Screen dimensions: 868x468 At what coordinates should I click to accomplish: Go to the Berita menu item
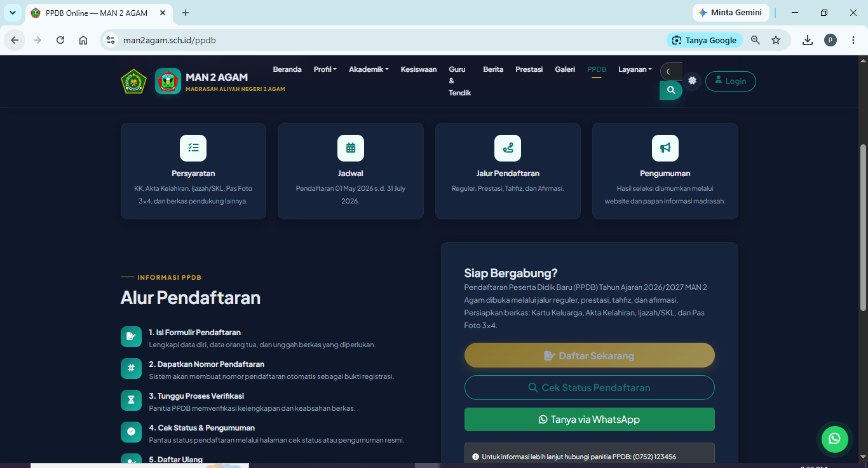[x=493, y=69]
